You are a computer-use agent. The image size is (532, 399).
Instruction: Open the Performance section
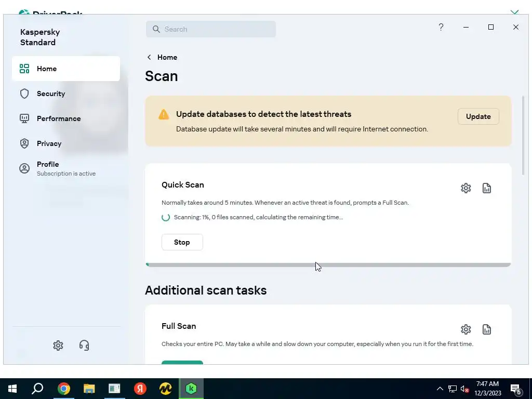point(66,118)
